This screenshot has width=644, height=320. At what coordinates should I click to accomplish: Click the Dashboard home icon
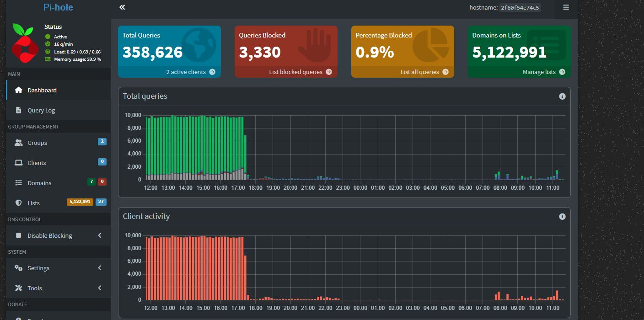coord(19,90)
